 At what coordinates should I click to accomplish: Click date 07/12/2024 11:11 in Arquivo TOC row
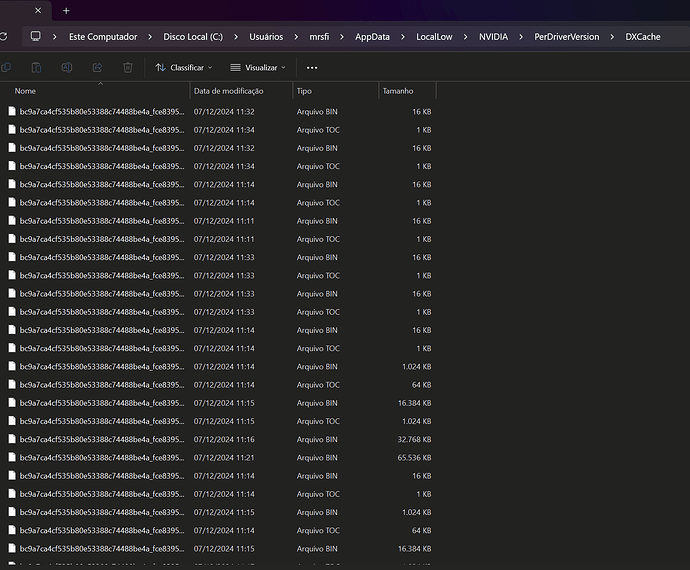click(x=224, y=239)
